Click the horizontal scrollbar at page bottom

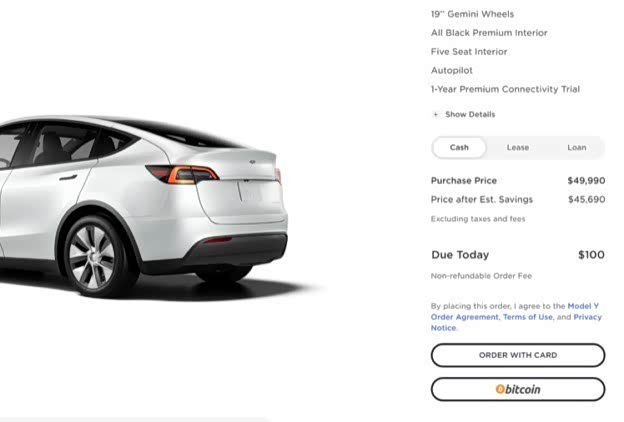(135, 419)
